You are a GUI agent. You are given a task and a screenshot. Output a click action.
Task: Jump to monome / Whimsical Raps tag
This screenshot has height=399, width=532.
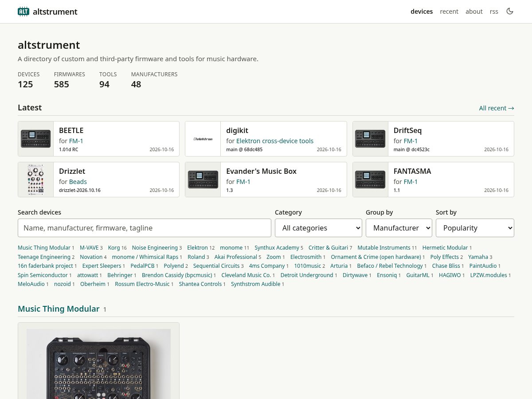click(x=145, y=257)
